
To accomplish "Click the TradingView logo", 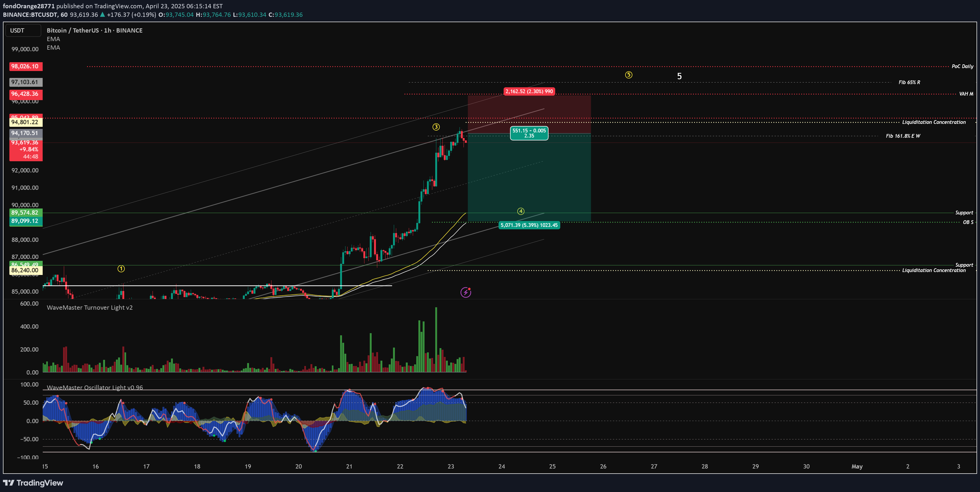I will 33,483.
